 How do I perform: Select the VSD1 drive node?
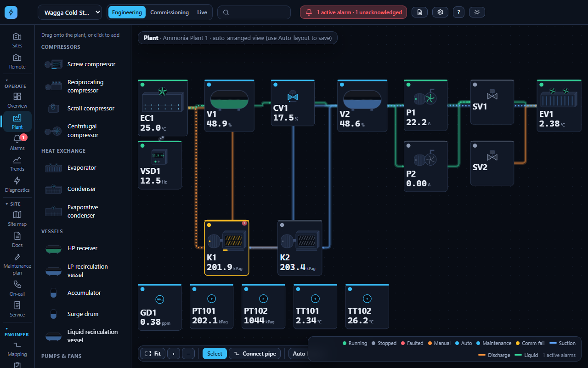(x=160, y=165)
